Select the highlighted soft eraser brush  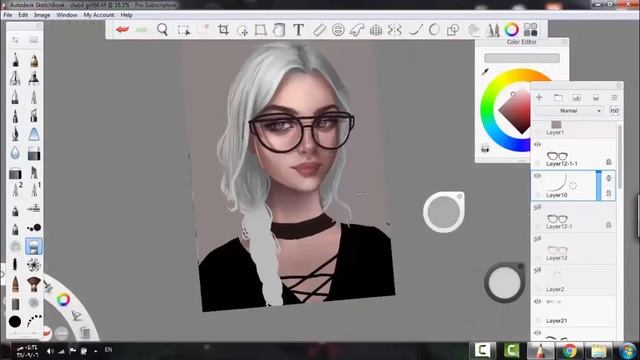(34, 246)
